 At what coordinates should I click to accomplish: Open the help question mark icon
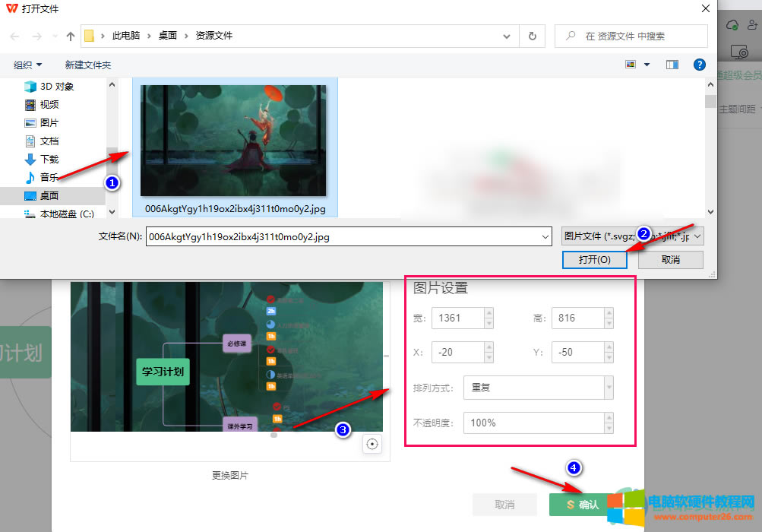click(700, 65)
